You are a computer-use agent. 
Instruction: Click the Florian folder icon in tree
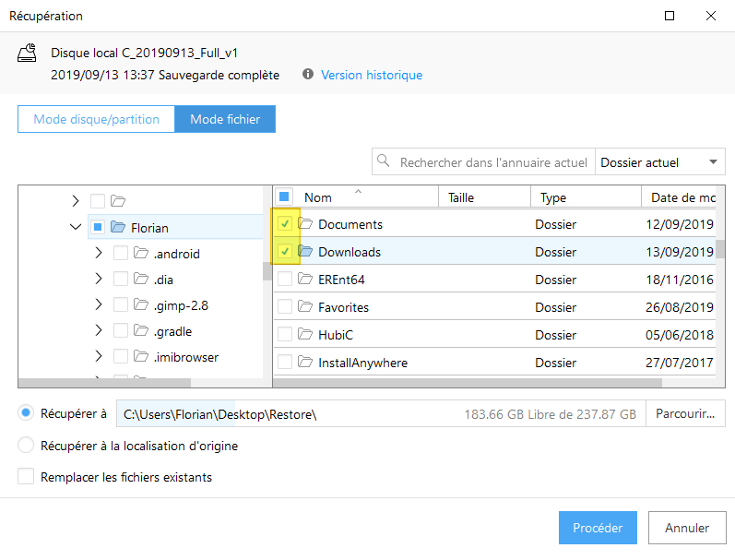click(117, 227)
